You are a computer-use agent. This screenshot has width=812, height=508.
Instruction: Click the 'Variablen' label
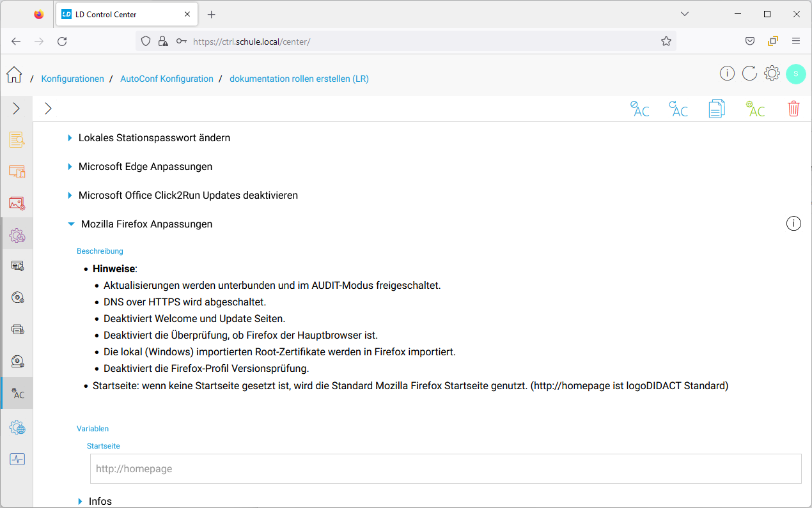[93, 429]
